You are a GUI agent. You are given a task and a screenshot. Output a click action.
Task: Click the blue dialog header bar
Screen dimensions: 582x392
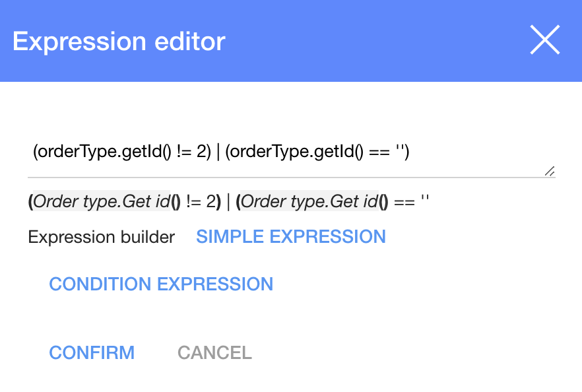[x=363, y=41]
